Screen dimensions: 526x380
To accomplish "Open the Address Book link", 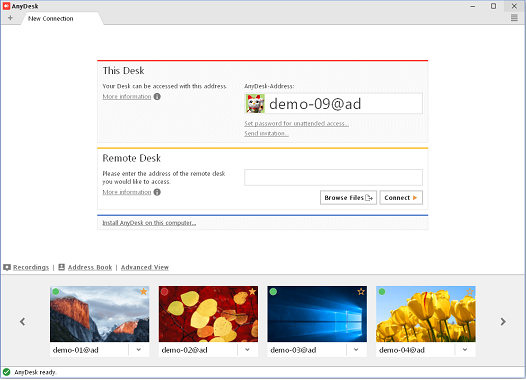I will (90, 267).
